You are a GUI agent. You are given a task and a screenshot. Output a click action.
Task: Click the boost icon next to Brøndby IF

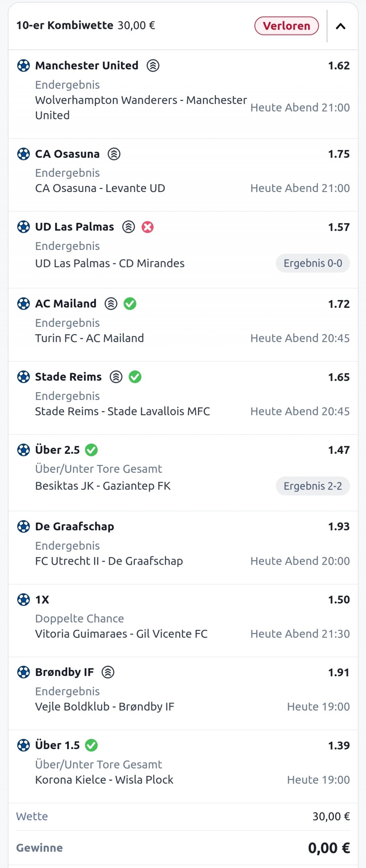point(108,672)
